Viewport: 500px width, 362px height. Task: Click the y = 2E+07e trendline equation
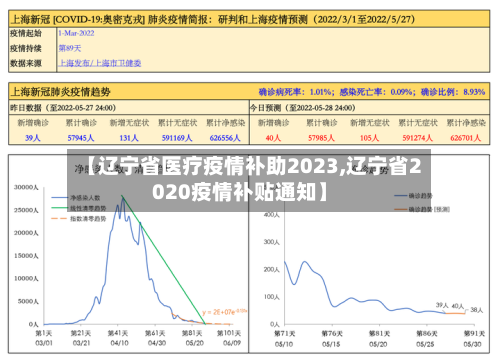point(224,312)
